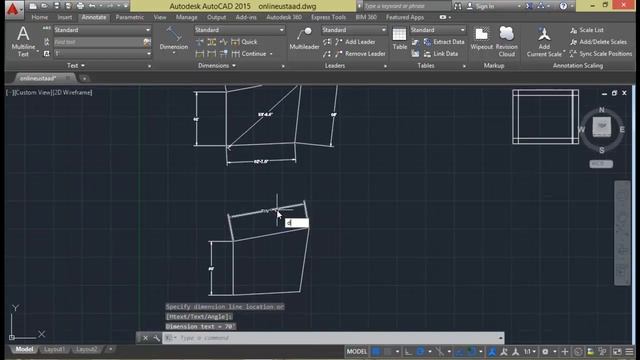Toggle the grid display in status bar
The width and height of the screenshot is (640, 360).
pyautogui.click(x=376, y=351)
